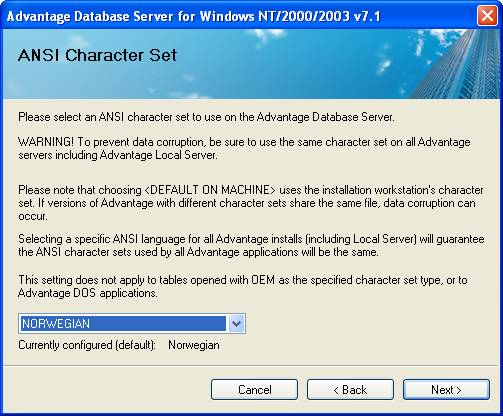Click the WARNING data corruption paragraph
Viewport: 503px width, 416px height.
tap(244, 148)
